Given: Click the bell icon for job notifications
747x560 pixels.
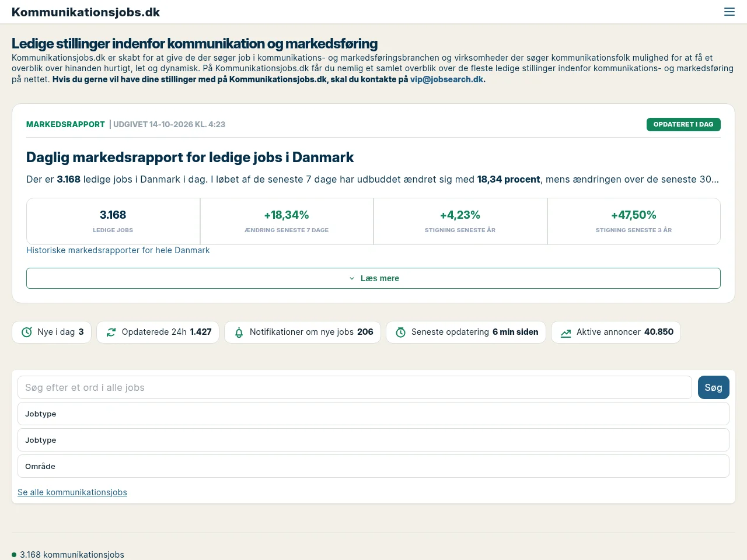Looking at the screenshot, I should pos(239,332).
